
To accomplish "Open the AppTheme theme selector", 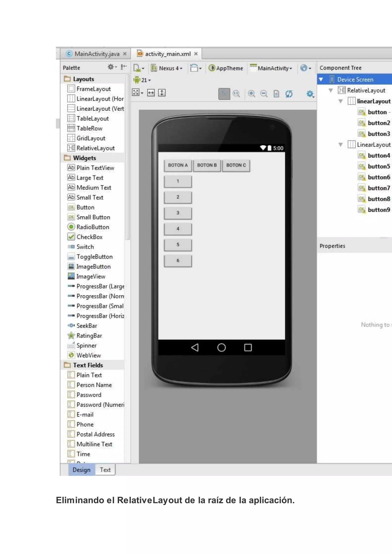I will (226, 68).
